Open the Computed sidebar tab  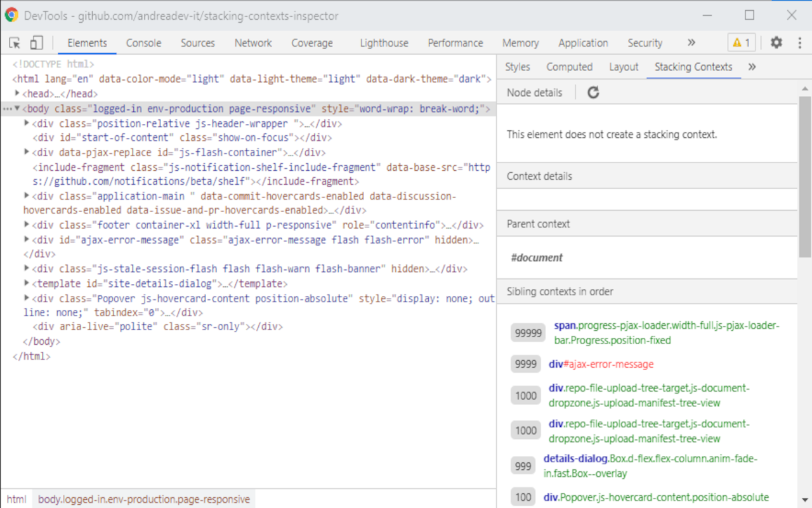pos(569,67)
